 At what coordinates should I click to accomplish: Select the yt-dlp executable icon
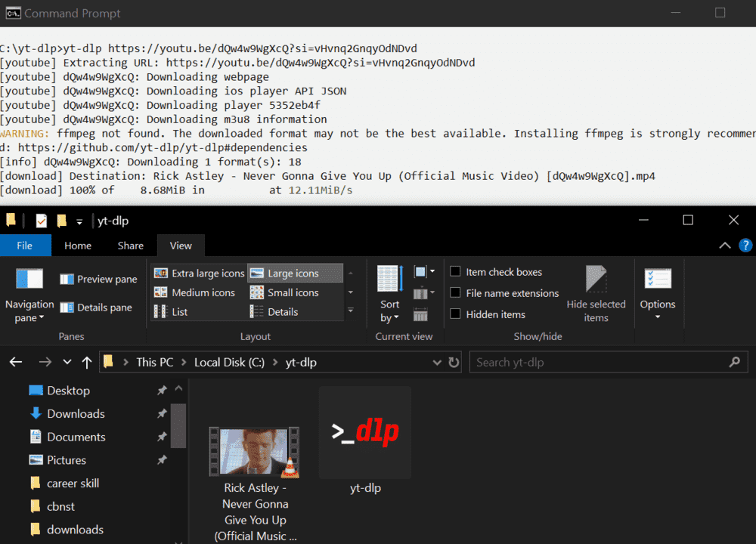[365, 432]
